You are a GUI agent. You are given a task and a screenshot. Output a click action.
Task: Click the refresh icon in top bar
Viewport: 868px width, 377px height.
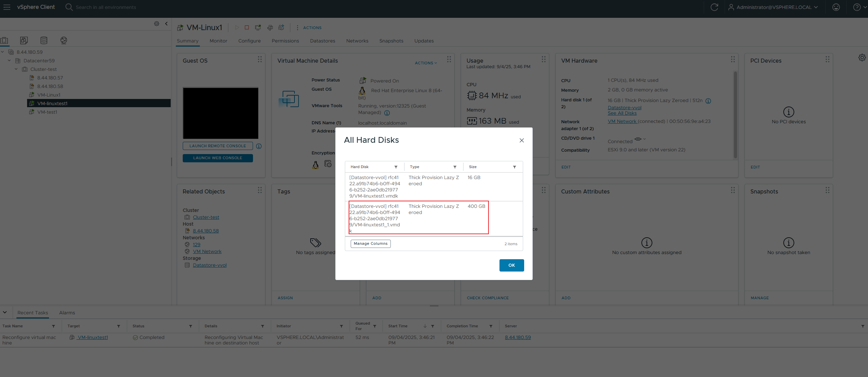(x=714, y=7)
